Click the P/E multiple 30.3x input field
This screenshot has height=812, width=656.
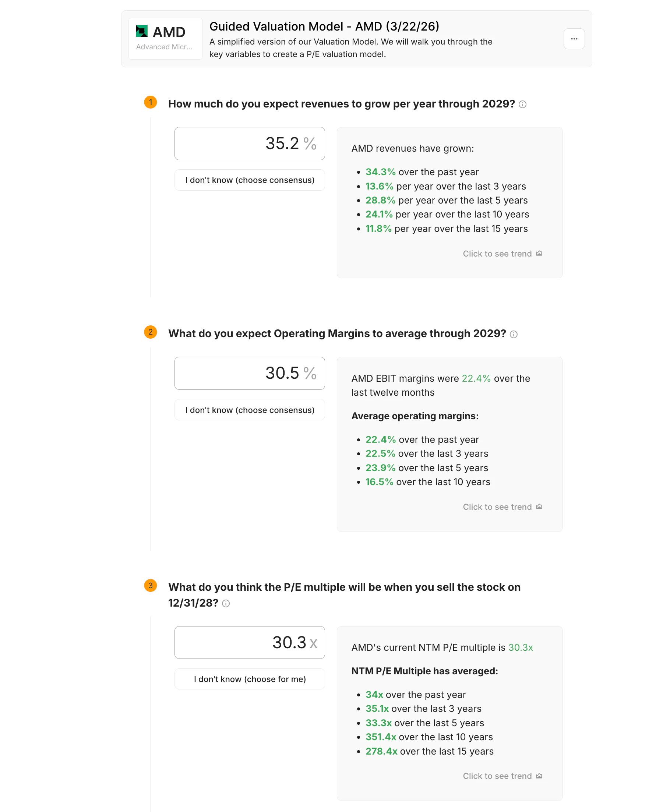click(x=249, y=642)
